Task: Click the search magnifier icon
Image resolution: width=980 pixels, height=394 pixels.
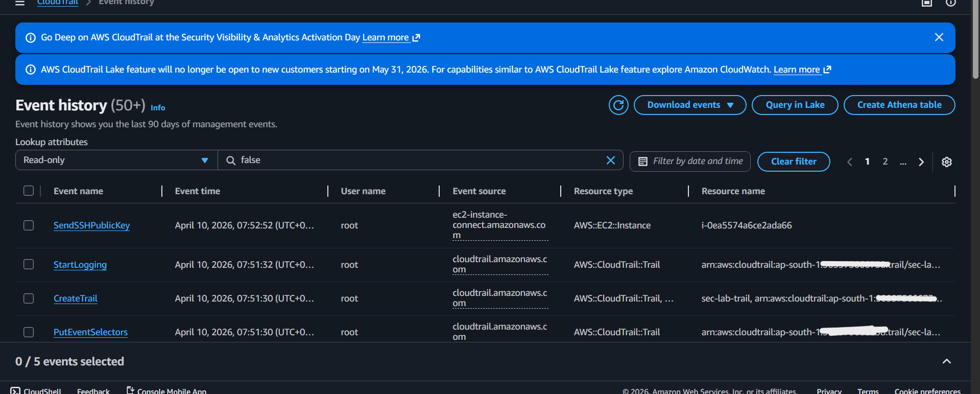Action: click(x=231, y=160)
